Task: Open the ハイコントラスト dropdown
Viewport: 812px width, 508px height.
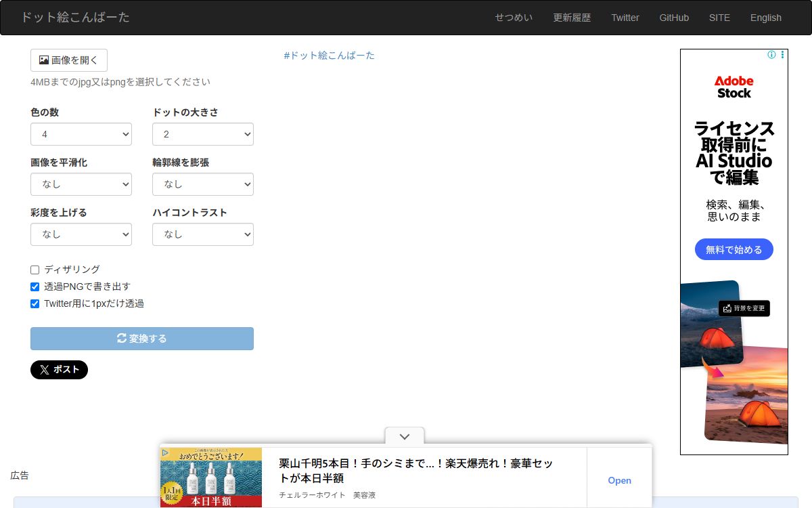Action: pos(203,234)
